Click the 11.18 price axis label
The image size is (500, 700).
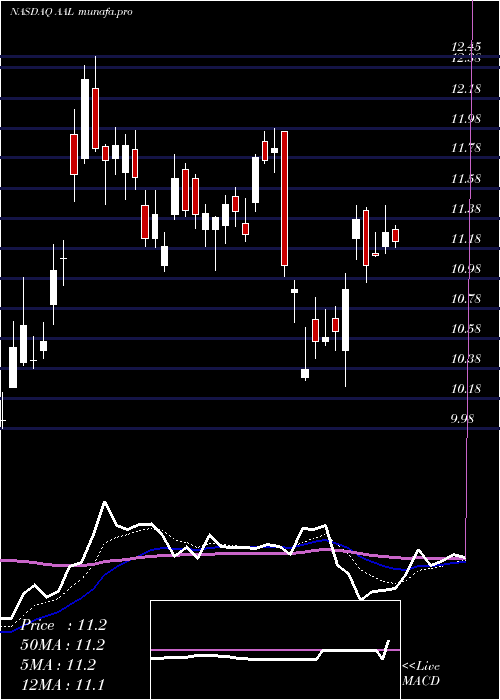tap(466, 239)
